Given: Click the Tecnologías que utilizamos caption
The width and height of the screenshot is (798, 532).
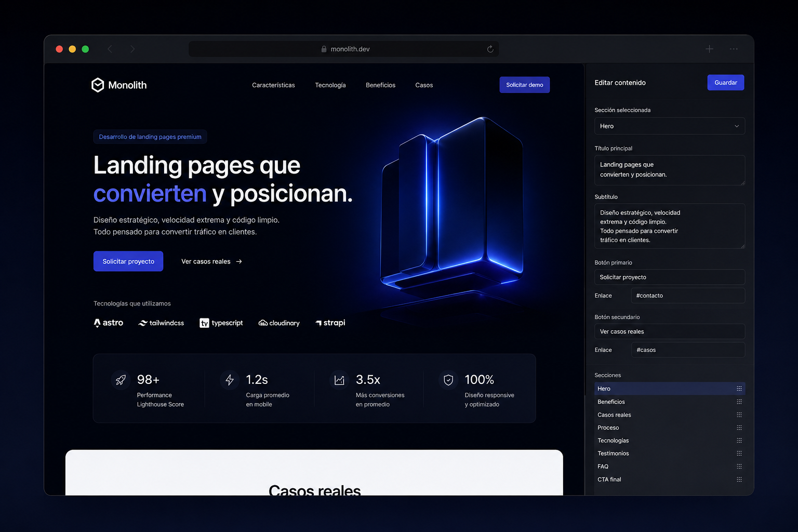Looking at the screenshot, I should [x=132, y=303].
